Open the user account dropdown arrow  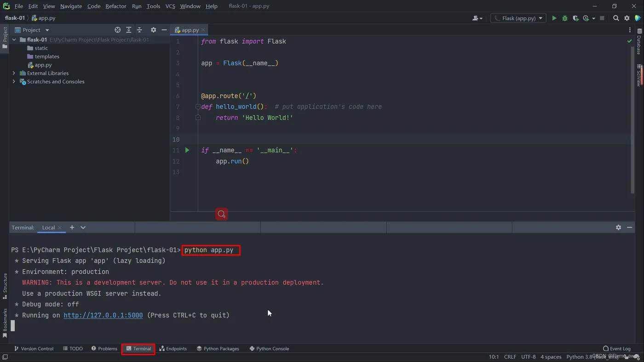coord(481,18)
